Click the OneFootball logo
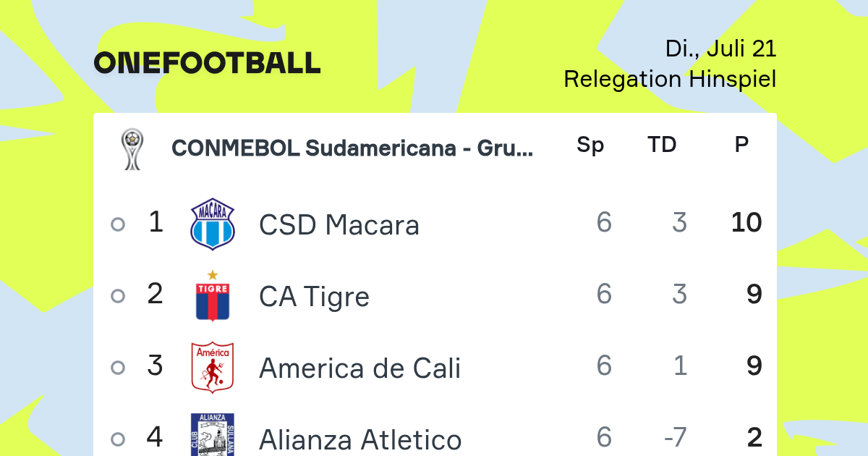This screenshot has width=868, height=456. click(x=207, y=63)
